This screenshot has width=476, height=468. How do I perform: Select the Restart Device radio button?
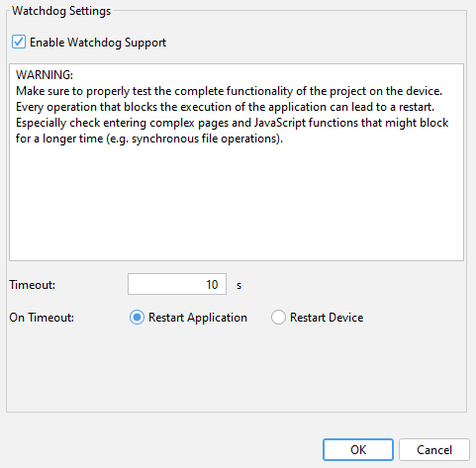pyautogui.click(x=278, y=318)
